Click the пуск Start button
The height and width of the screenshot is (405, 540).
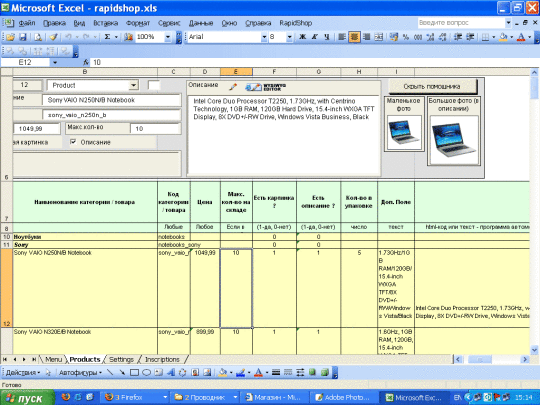tap(27, 398)
